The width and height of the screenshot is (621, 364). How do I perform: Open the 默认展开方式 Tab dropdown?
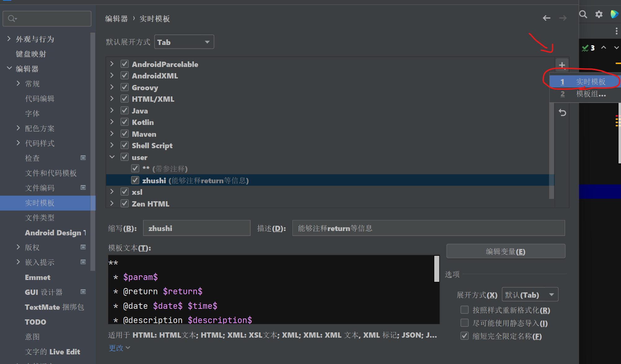click(184, 42)
